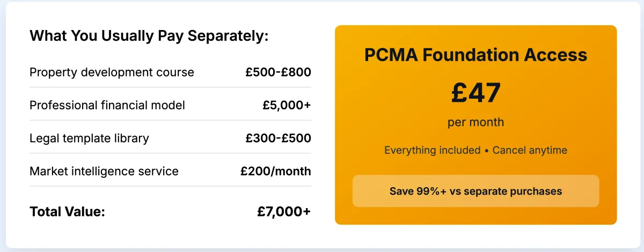Select the Professional financial model label

tap(107, 105)
